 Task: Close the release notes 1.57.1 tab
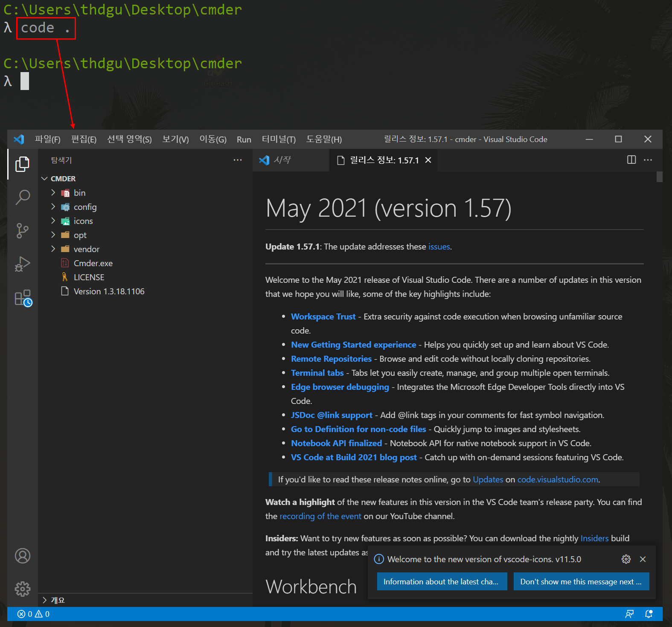(x=428, y=160)
